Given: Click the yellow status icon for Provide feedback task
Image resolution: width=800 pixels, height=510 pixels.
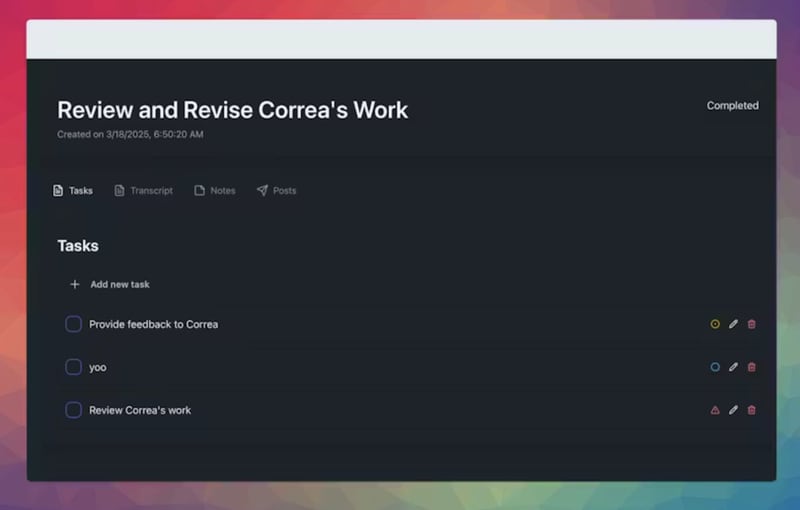Looking at the screenshot, I should [x=715, y=324].
